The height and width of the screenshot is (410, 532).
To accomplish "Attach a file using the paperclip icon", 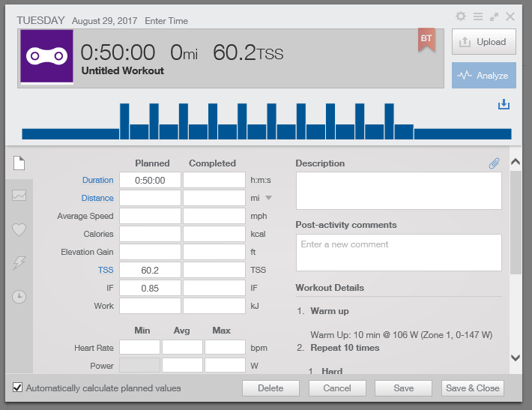I will pos(494,163).
